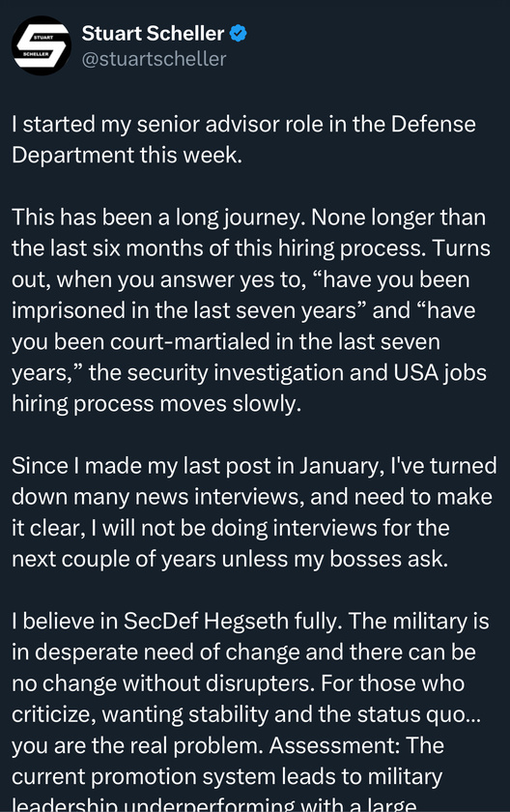Click the phrase "hiring process moves slowly"
This screenshot has width=510, height=812.
(156, 404)
